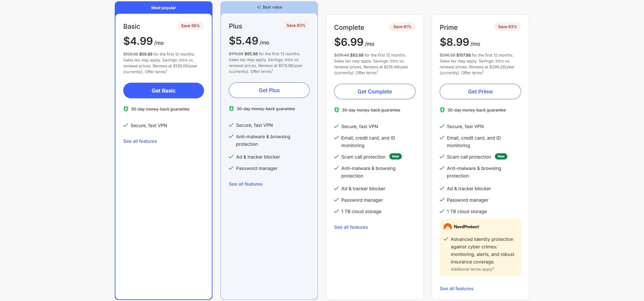Click the Save 63% badge on the Prime plan

[x=507, y=27]
